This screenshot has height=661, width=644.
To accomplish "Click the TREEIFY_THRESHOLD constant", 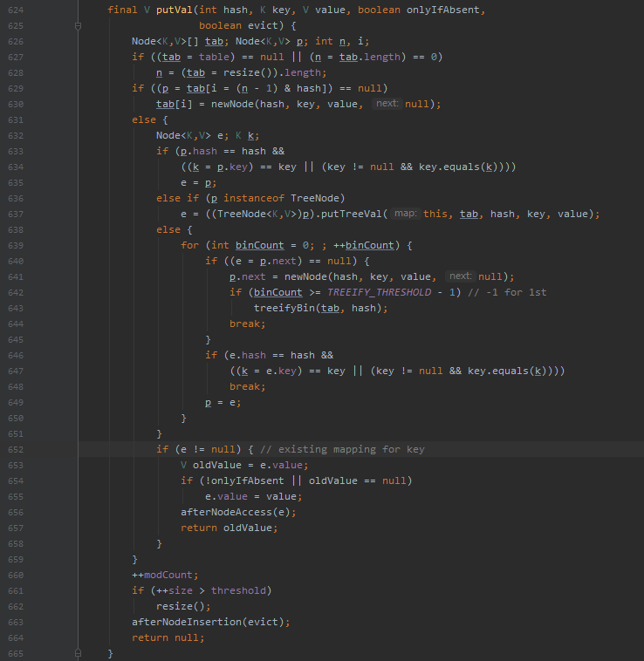I will point(379,292).
